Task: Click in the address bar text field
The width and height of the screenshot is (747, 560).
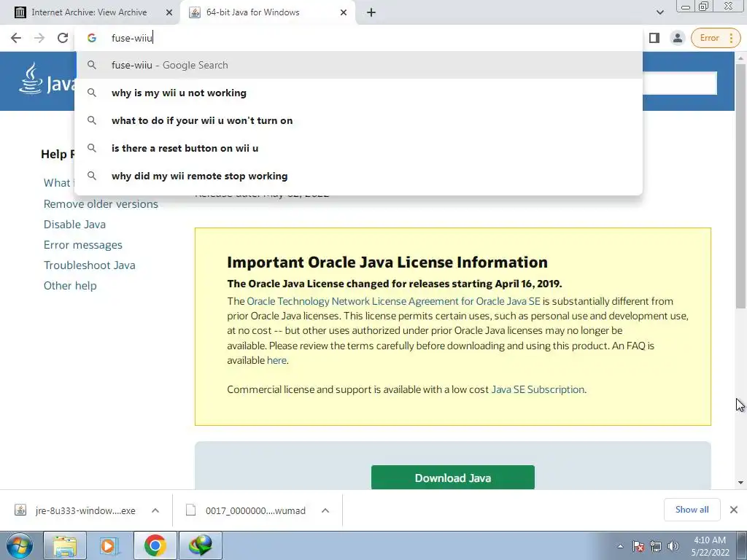Action: (357, 38)
